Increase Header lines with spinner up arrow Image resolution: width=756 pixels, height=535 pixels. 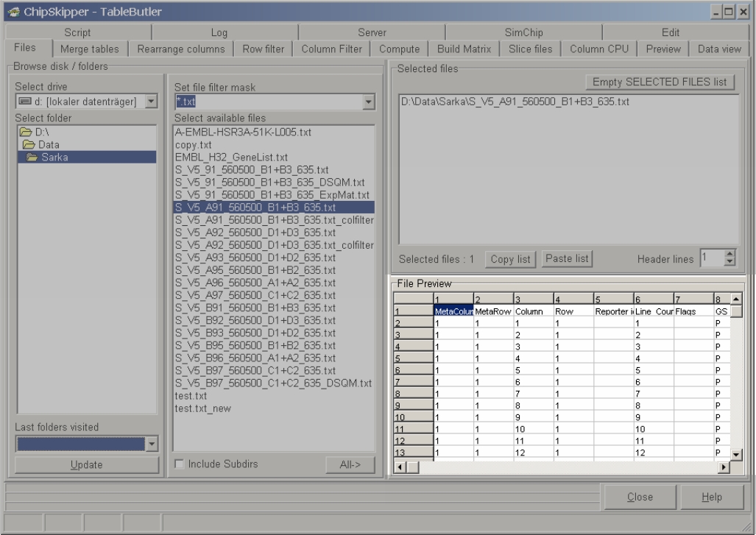[730, 255]
